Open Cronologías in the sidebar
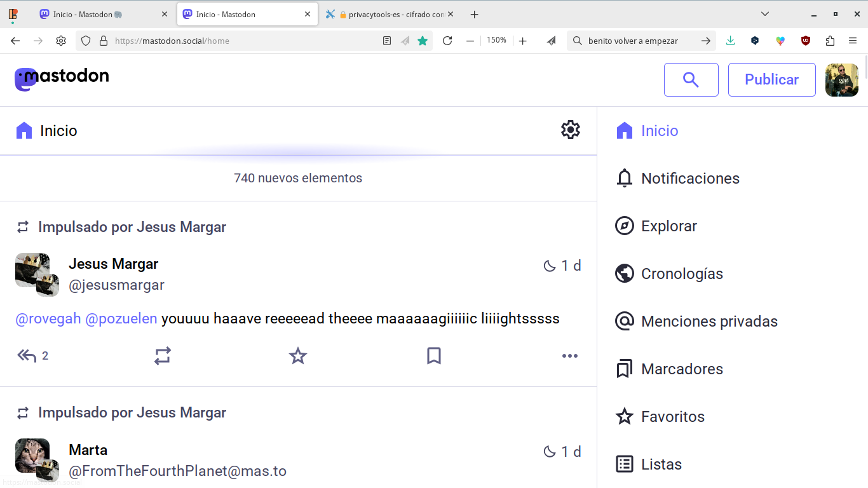The height and width of the screenshot is (488, 868). 669,274
